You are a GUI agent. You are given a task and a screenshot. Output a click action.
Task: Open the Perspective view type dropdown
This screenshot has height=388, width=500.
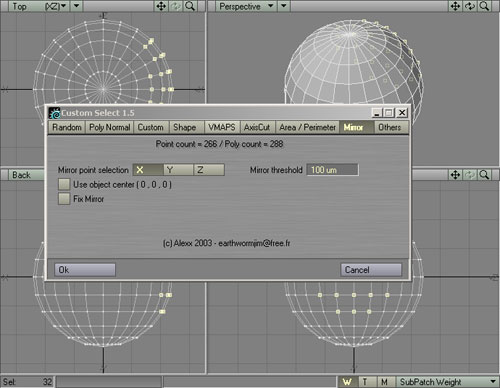coord(246,6)
